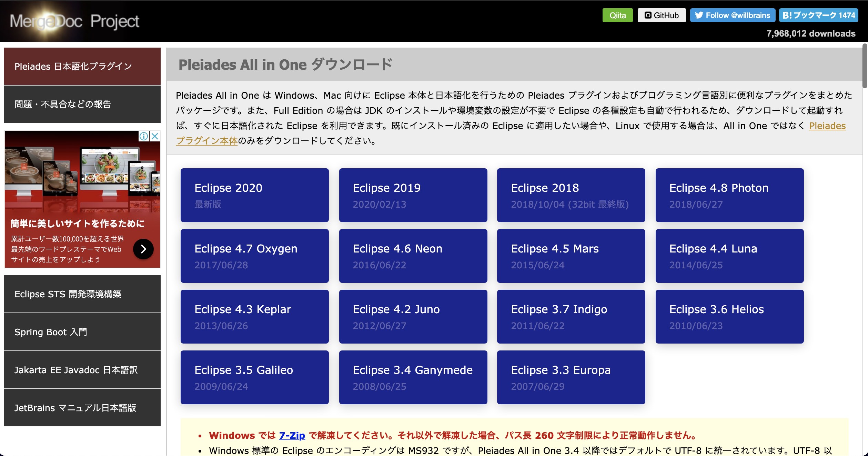The height and width of the screenshot is (456, 868).
Task: Select Eclipse 3.5 Galileo tile
Action: tap(255, 377)
